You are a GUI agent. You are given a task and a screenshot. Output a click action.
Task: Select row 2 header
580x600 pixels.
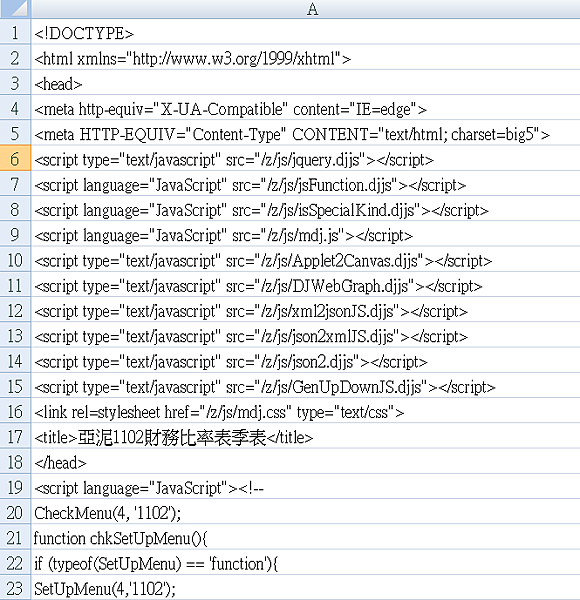[x=15, y=57]
